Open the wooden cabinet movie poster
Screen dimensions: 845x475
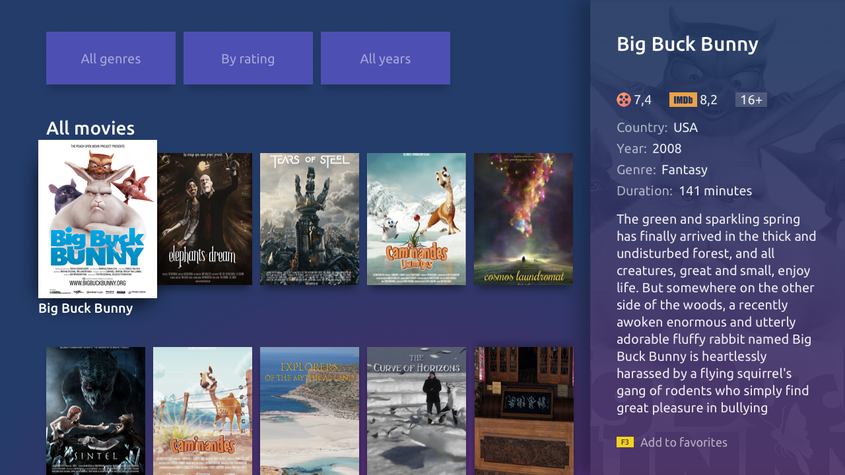point(523,411)
